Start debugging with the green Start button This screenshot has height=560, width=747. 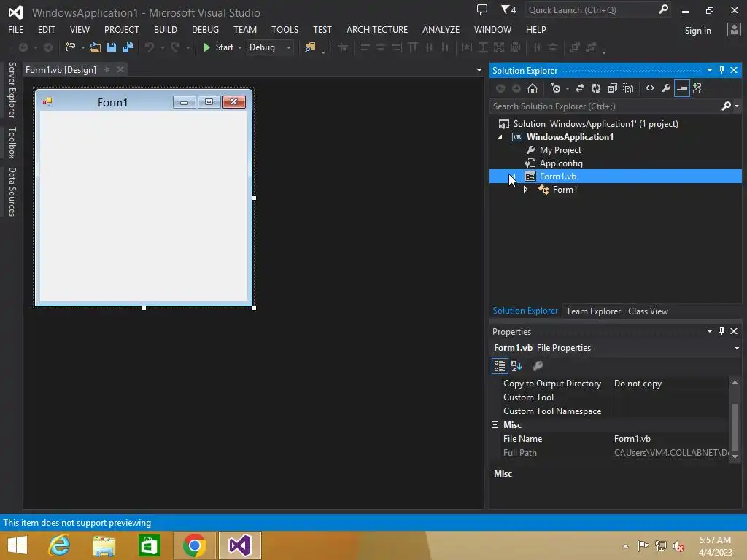click(218, 47)
